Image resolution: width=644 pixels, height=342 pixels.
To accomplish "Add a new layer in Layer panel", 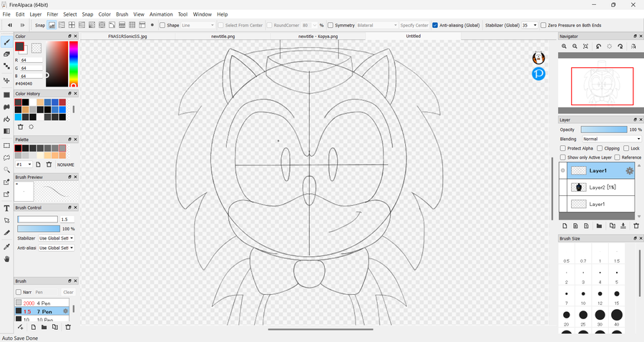I will pos(565,226).
